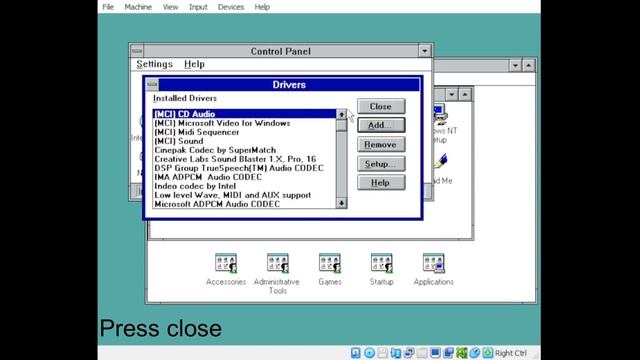Open the Control Panel Settings menu
This screenshot has width=640, height=360.
pyautogui.click(x=154, y=64)
